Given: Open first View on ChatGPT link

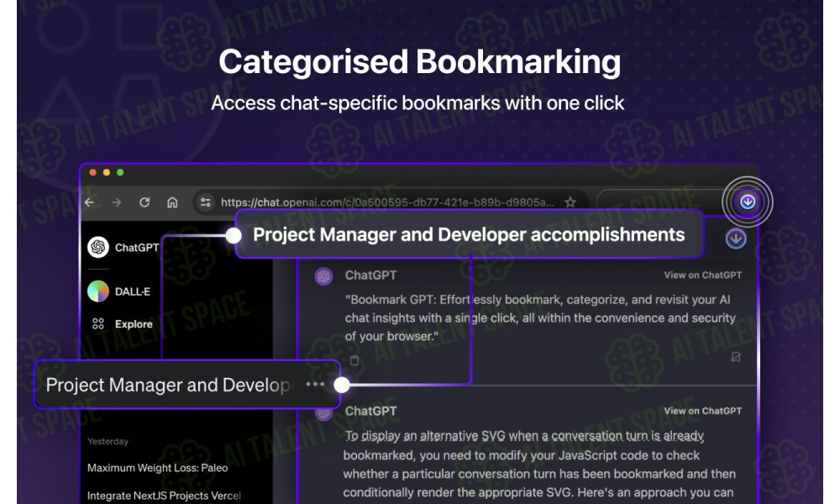Looking at the screenshot, I should pyautogui.click(x=703, y=275).
